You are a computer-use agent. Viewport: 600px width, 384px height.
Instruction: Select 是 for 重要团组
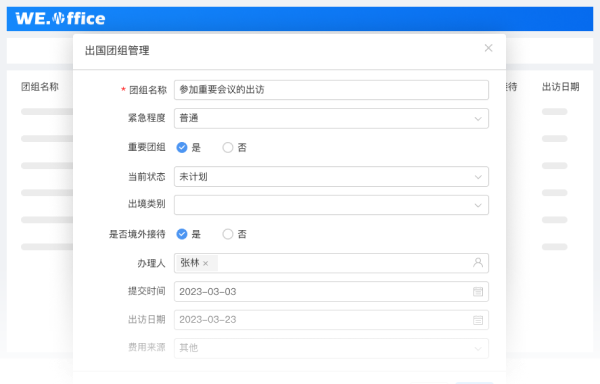click(x=182, y=148)
